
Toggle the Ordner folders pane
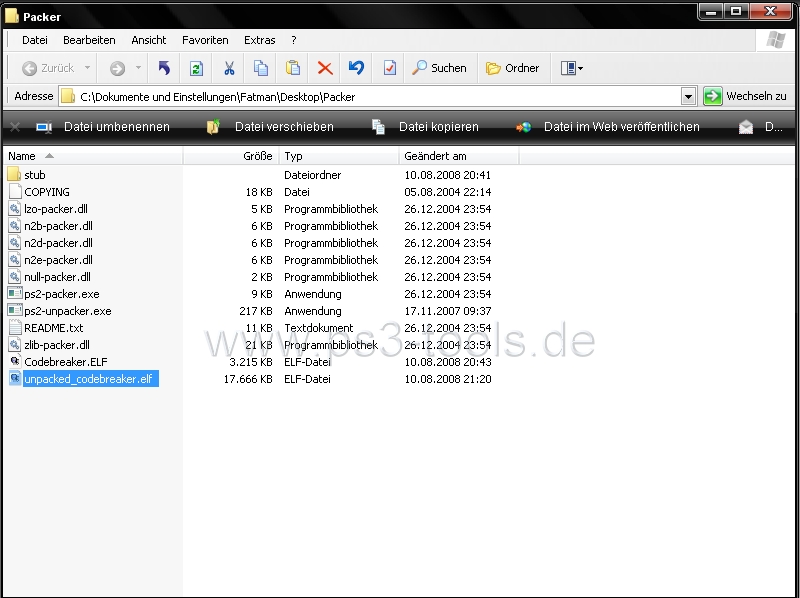click(512, 68)
